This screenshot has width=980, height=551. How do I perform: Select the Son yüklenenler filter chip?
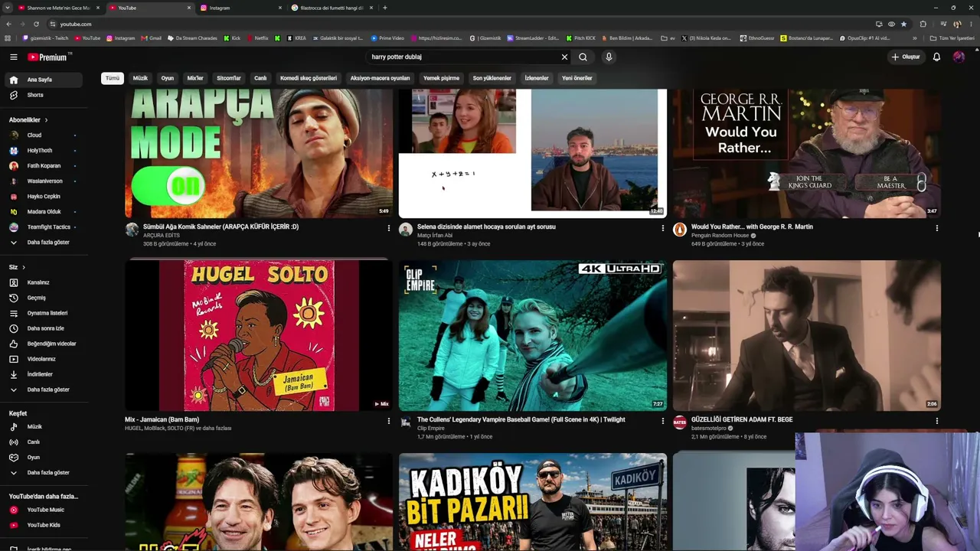point(492,78)
